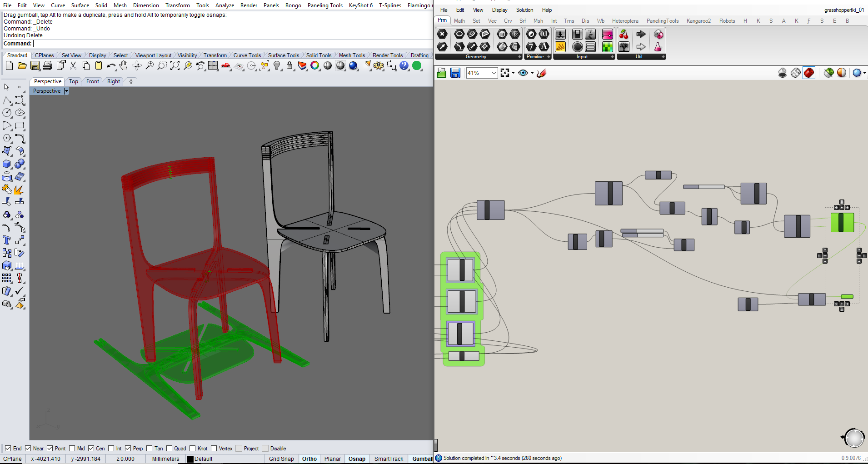Uncheck the Near osnap

pyautogui.click(x=28, y=448)
